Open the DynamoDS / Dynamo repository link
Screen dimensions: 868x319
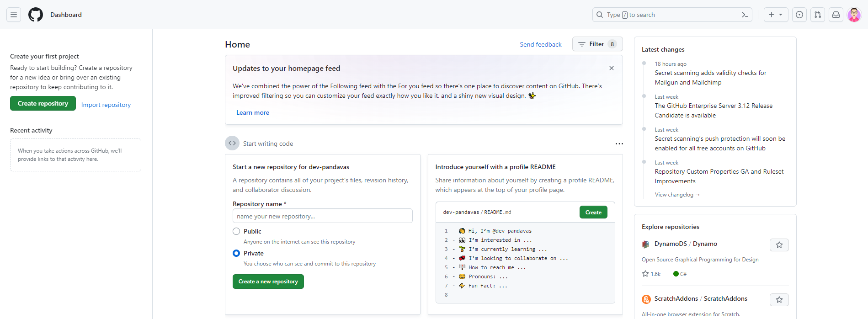686,244
